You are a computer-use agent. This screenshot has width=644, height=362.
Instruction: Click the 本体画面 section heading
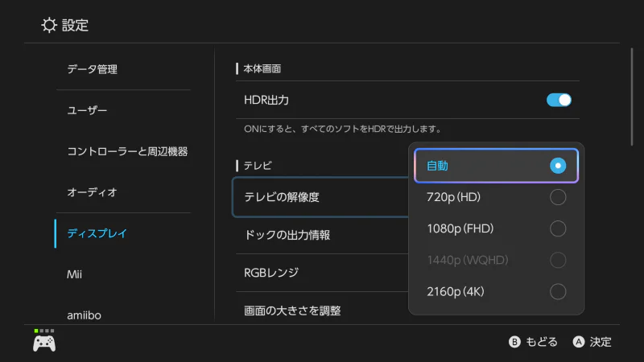262,68
